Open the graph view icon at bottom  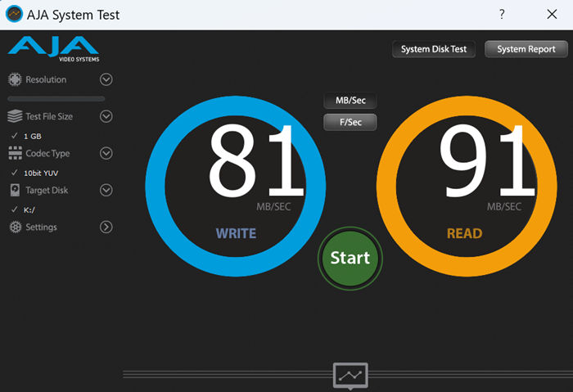[x=350, y=376]
